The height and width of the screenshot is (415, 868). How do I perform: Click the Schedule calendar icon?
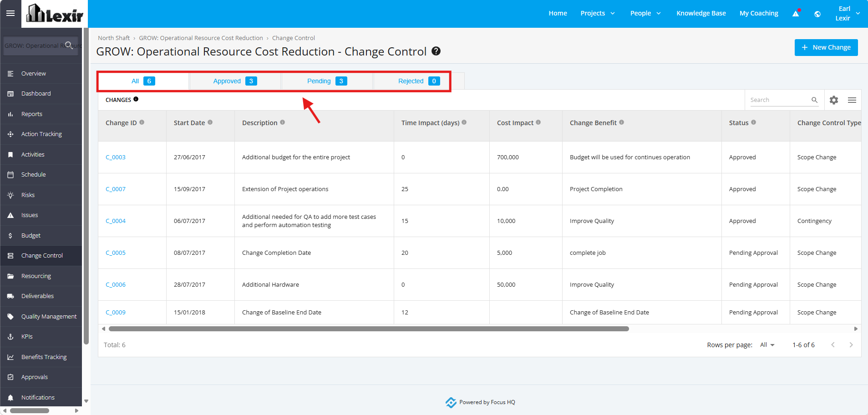coord(10,175)
